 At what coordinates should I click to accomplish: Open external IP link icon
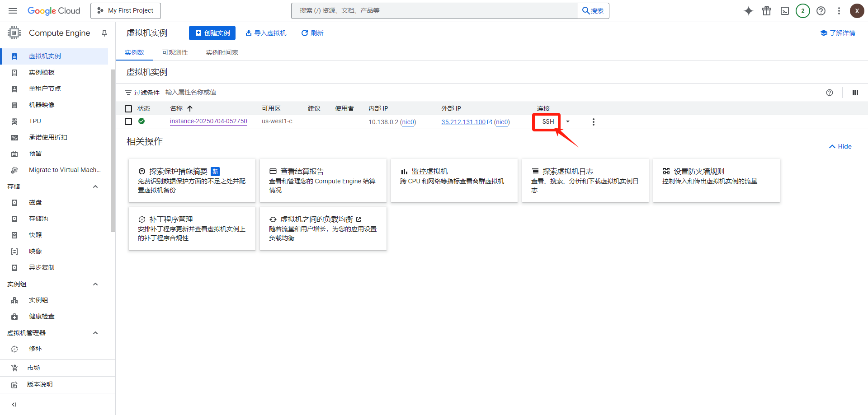[x=490, y=122]
